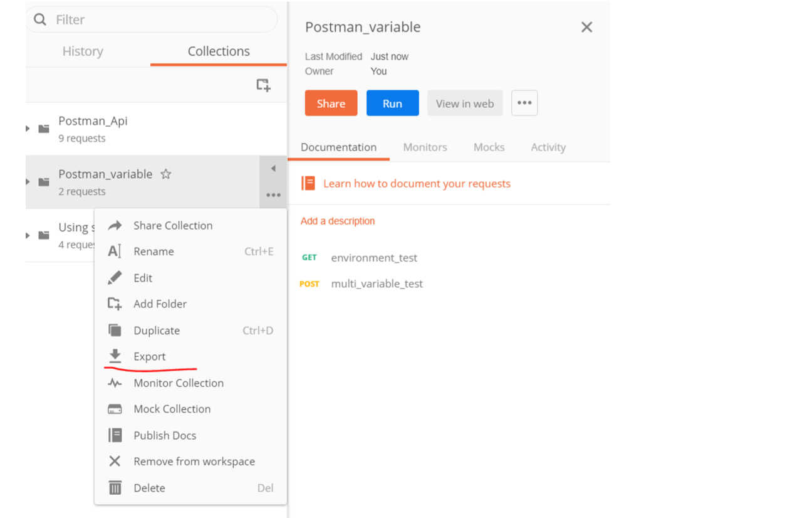Click the new collection icon
This screenshot has width=812, height=518.
(263, 85)
